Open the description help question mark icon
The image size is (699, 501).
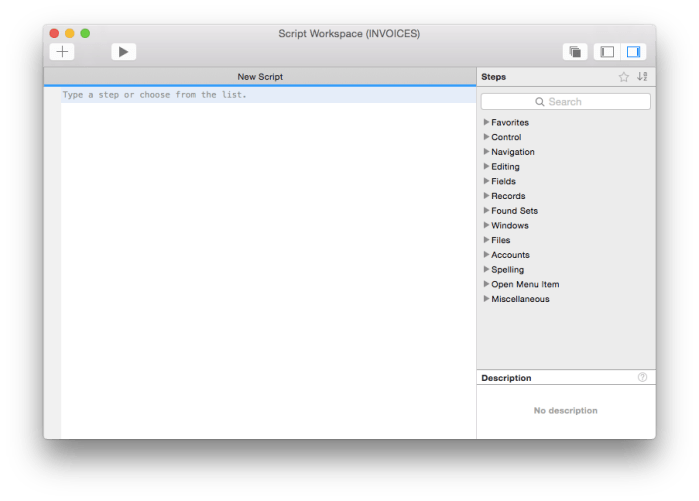click(642, 378)
